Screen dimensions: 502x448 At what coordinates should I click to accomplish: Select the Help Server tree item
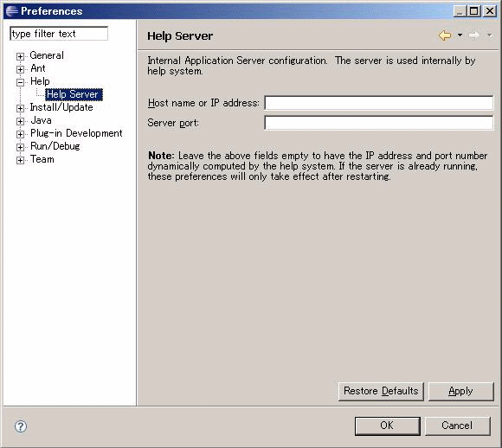coord(74,94)
